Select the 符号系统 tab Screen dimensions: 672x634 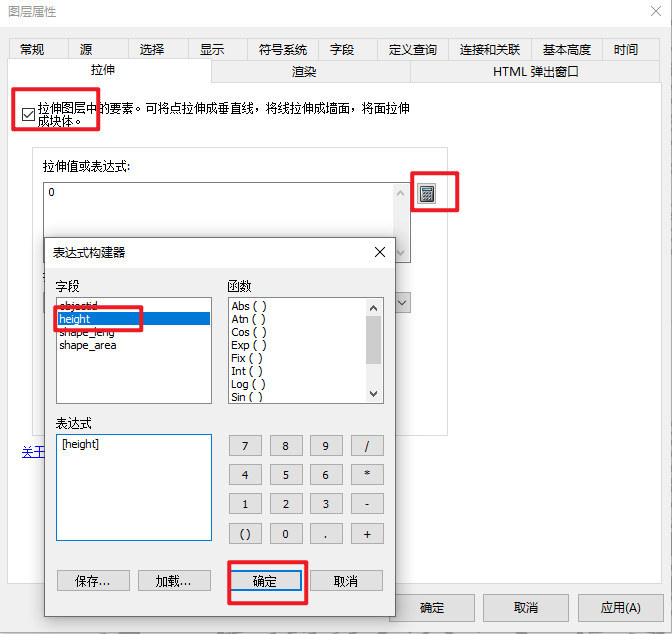(x=282, y=49)
